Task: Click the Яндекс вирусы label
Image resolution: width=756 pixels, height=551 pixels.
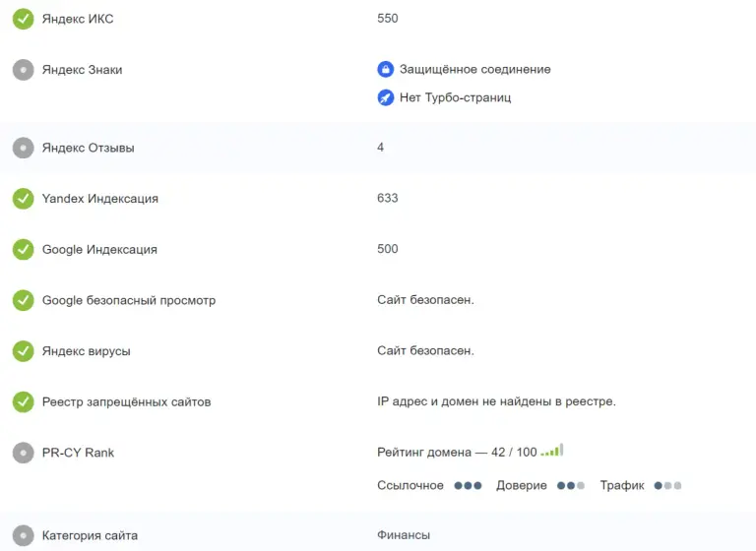Action: [x=87, y=351]
